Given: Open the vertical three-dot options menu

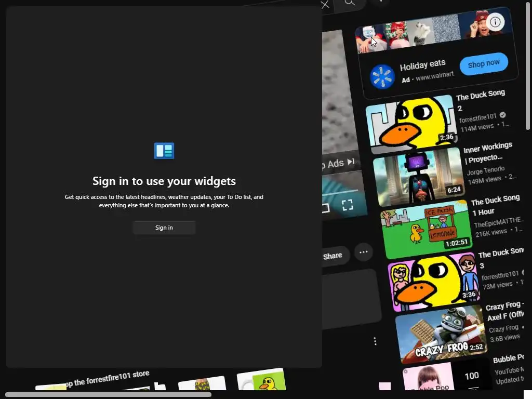Looking at the screenshot, I should [x=375, y=341].
